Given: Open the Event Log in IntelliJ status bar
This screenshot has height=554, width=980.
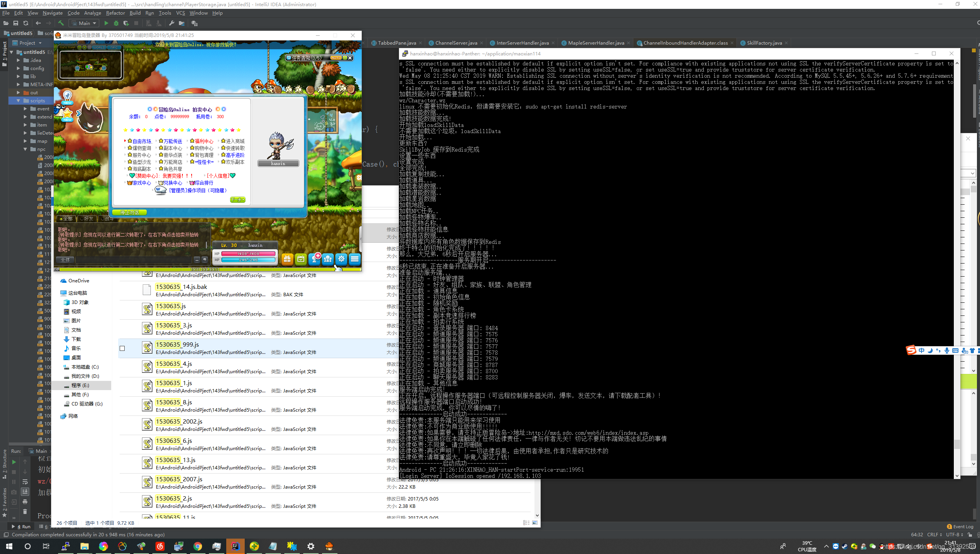Looking at the screenshot, I should [960, 527].
